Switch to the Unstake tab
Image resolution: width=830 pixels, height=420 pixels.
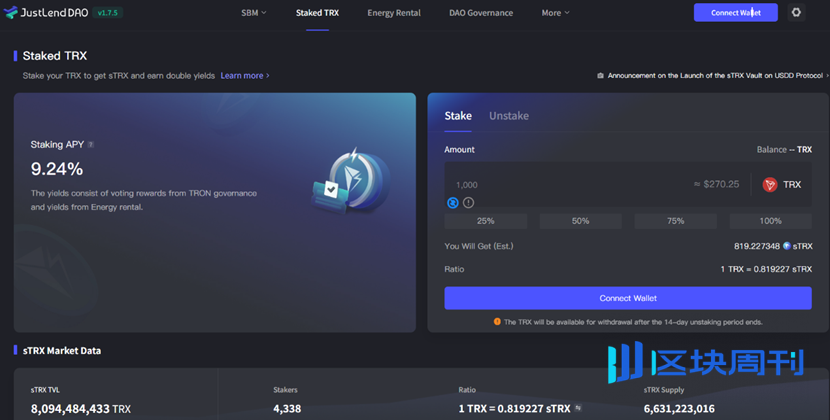pos(509,115)
